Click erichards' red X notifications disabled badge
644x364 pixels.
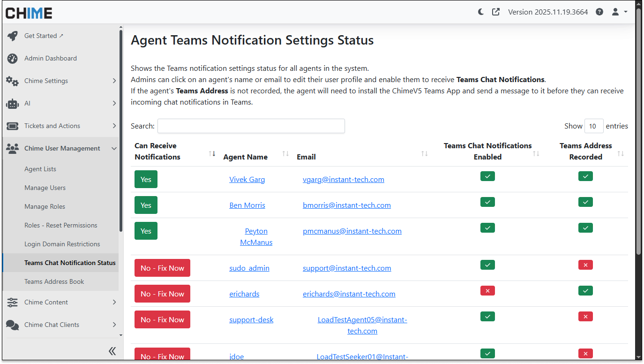pyautogui.click(x=487, y=291)
